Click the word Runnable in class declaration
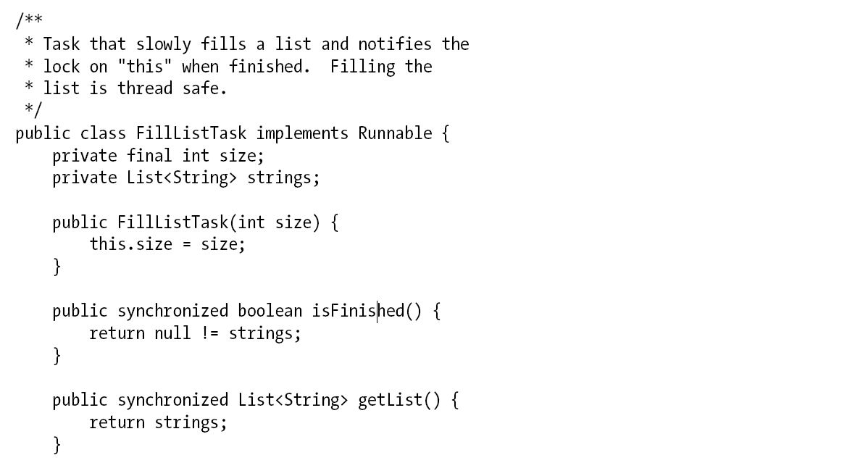The height and width of the screenshot is (463, 868). pyautogui.click(x=395, y=133)
